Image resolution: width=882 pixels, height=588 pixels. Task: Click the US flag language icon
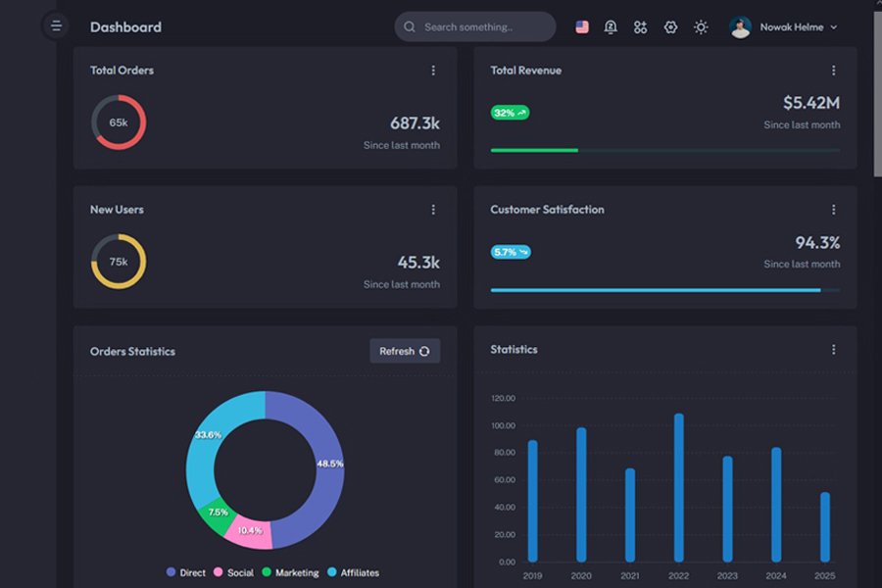click(582, 27)
